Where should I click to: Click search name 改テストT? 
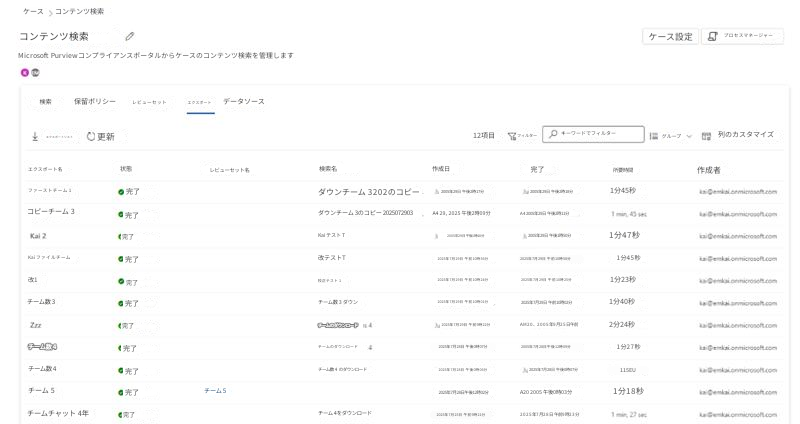[332, 258]
